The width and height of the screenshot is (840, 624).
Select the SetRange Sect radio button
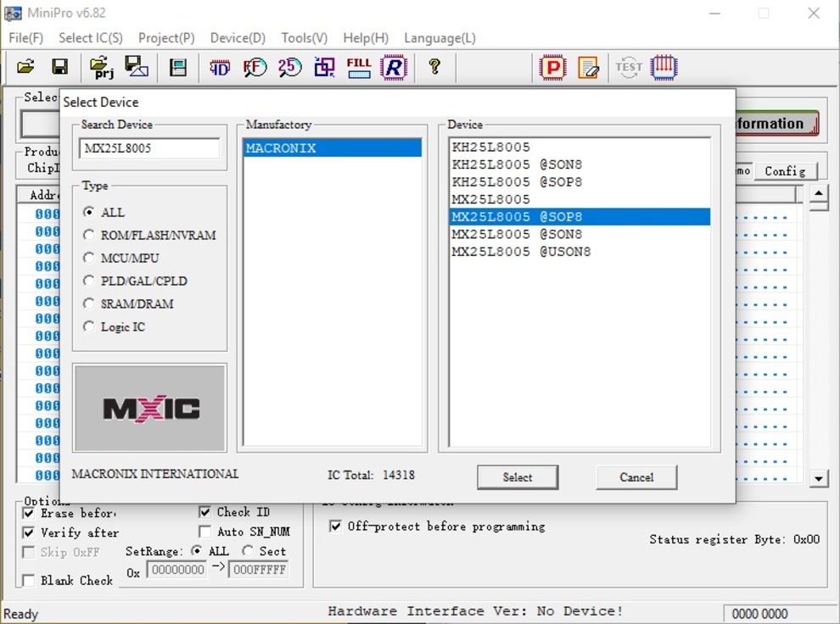248,551
